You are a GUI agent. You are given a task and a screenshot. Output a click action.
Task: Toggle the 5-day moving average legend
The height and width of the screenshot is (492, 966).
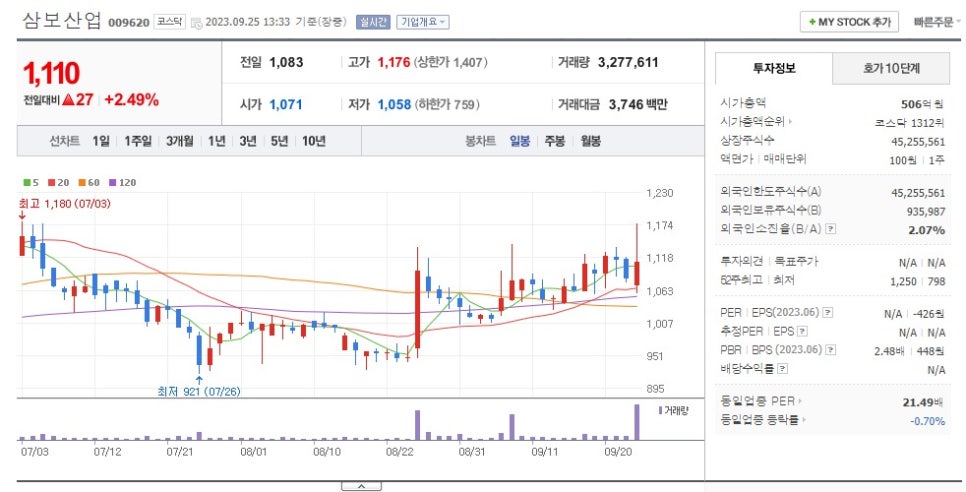coord(31,183)
